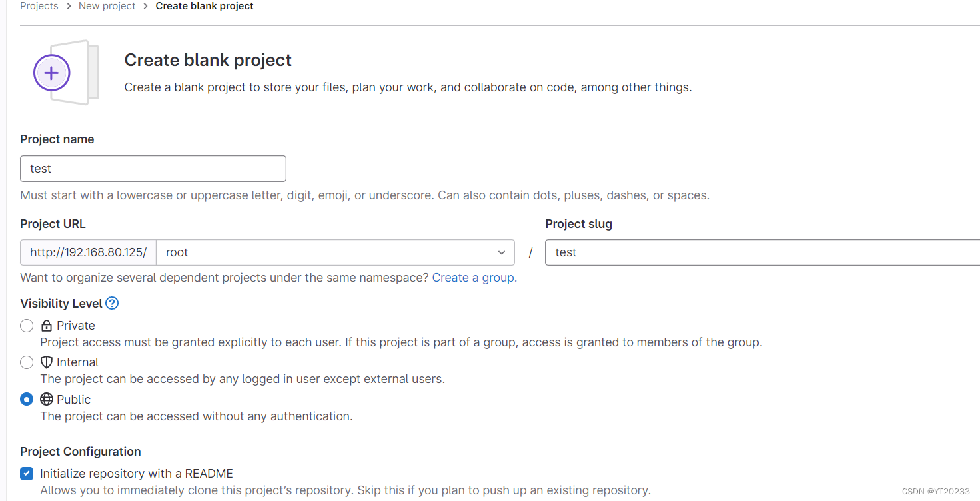Click the Create blank project heading
Screen dimensions: 980x501
(x=208, y=60)
